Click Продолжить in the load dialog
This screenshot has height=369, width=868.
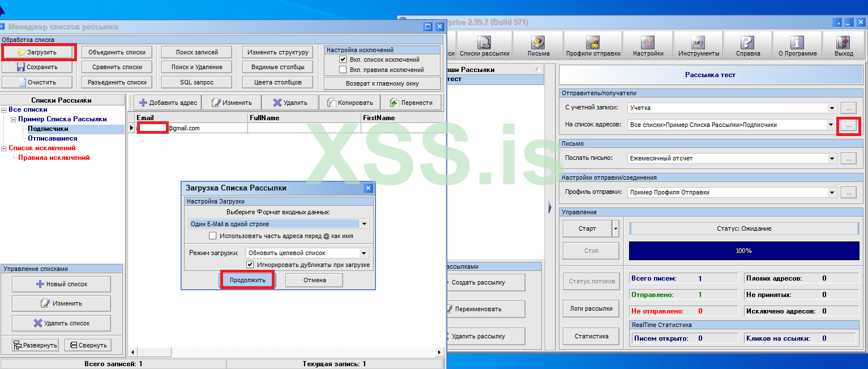click(x=247, y=280)
